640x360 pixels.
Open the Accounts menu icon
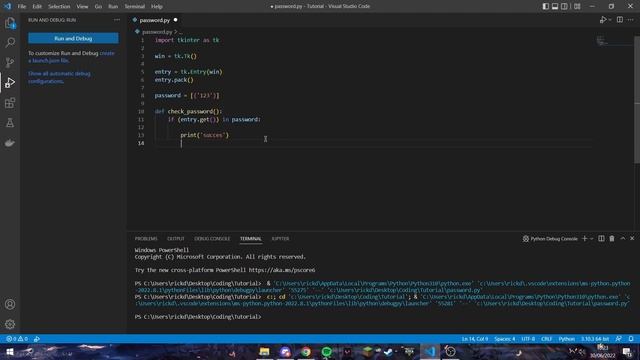pos(10,304)
